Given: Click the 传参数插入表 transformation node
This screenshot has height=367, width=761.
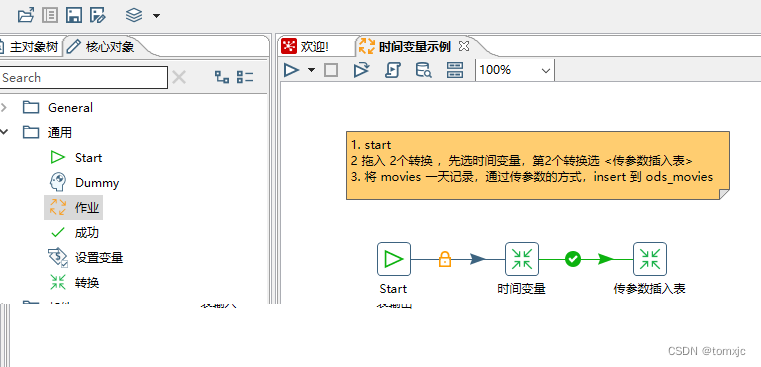Looking at the screenshot, I should pos(650,259).
